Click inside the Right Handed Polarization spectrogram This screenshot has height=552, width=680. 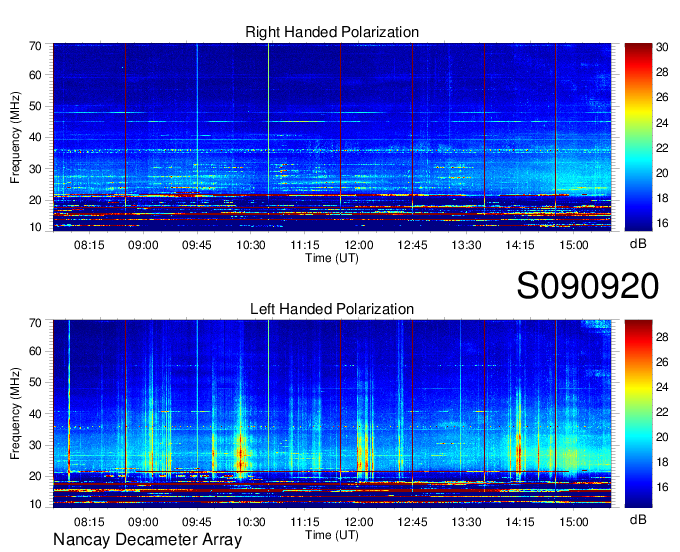(x=332, y=137)
